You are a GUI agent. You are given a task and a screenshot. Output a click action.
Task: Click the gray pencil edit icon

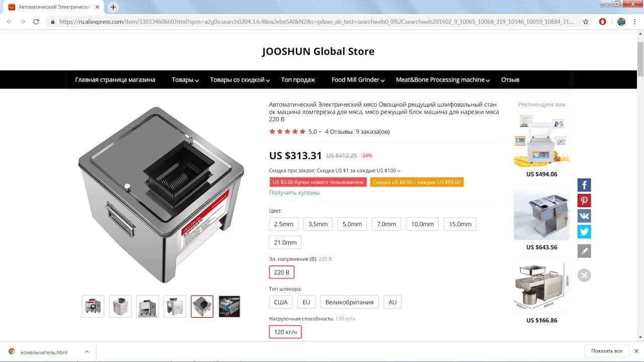coord(584,251)
